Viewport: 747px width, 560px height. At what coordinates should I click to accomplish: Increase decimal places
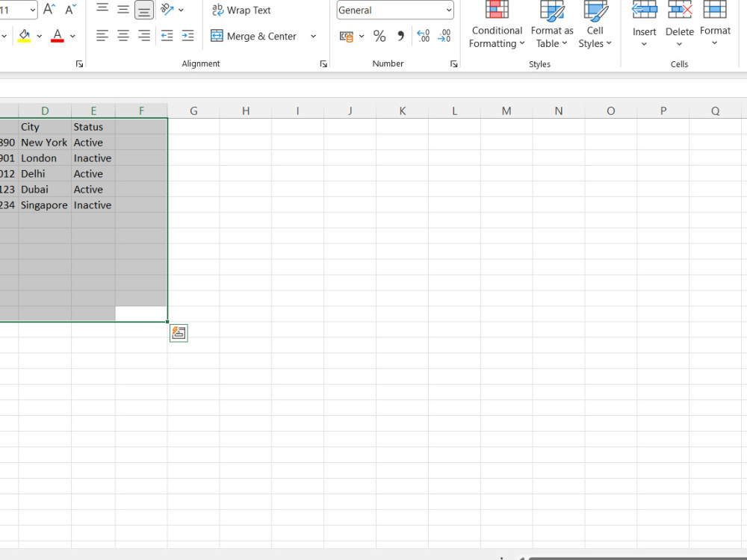pyautogui.click(x=423, y=36)
